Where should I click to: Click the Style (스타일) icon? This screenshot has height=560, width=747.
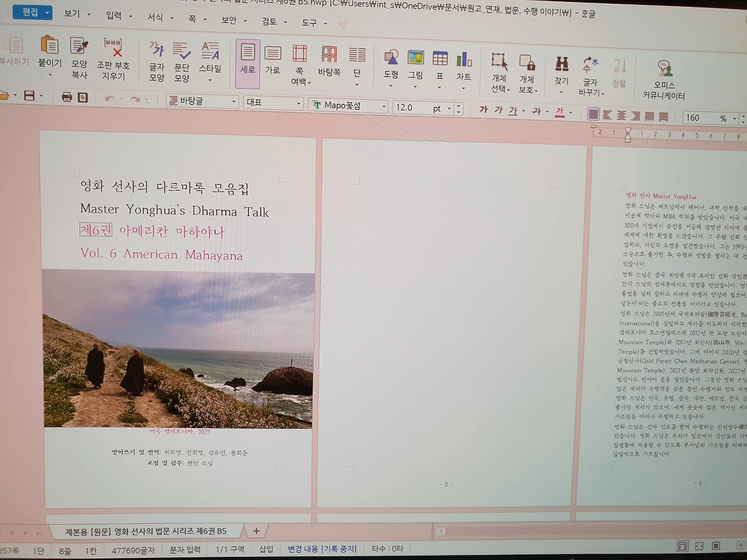[x=210, y=51]
